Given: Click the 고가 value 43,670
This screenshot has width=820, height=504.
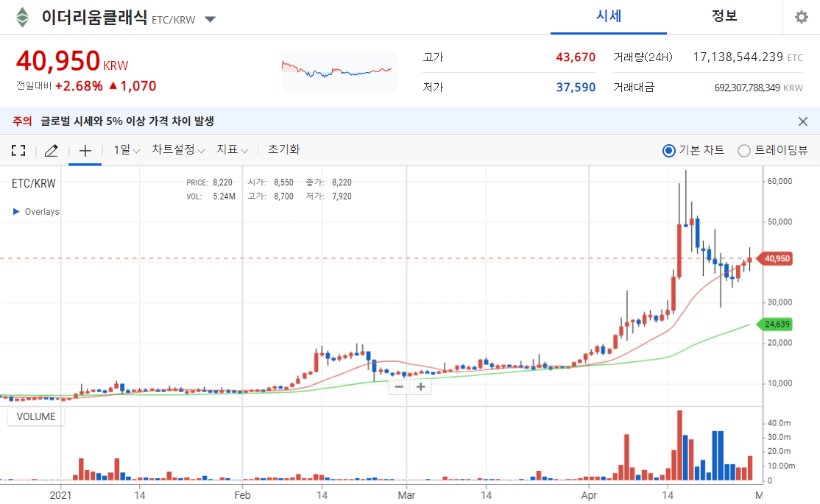Looking at the screenshot, I should (x=576, y=57).
